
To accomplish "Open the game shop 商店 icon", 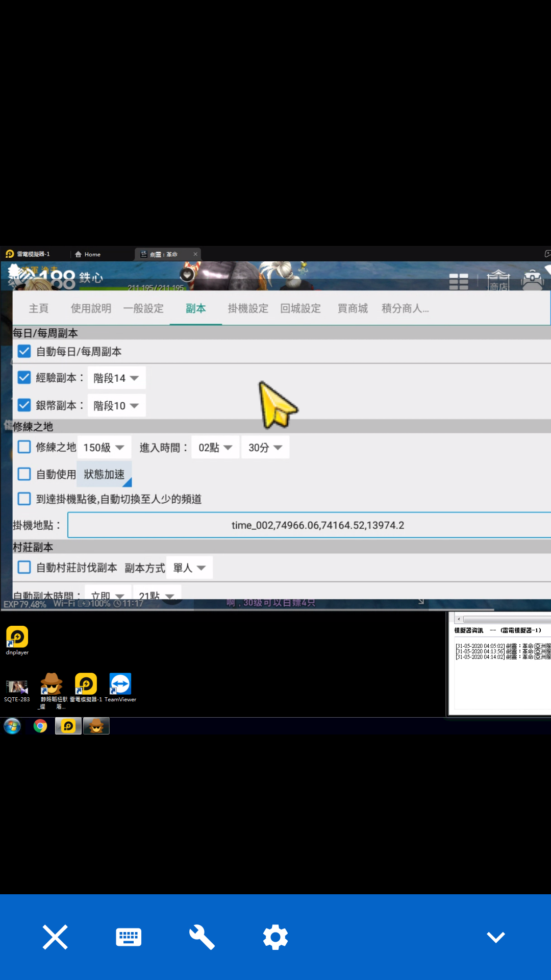I will click(498, 280).
